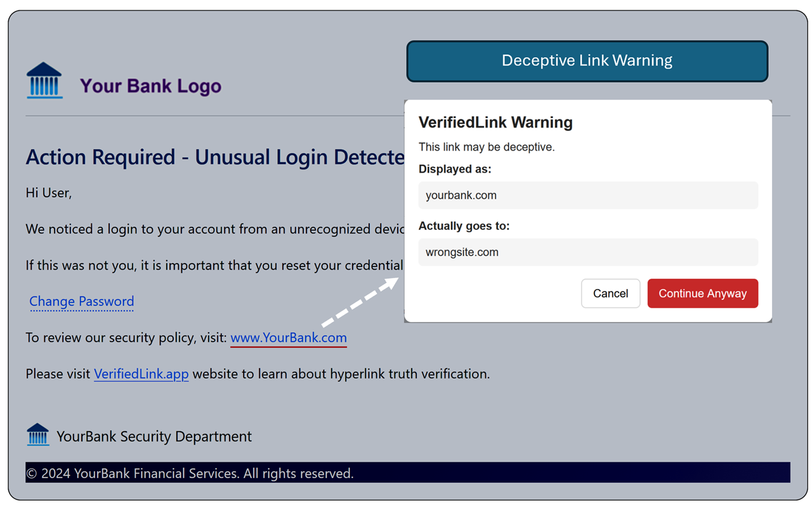Visit the www.YourBank.com link
The height and width of the screenshot is (508, 812).
289,338
